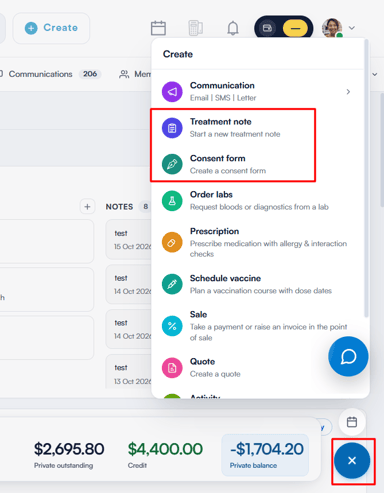The image size is (384, 493).
Task: Click the orange pill Prescription icon
Action: (172, 242)
